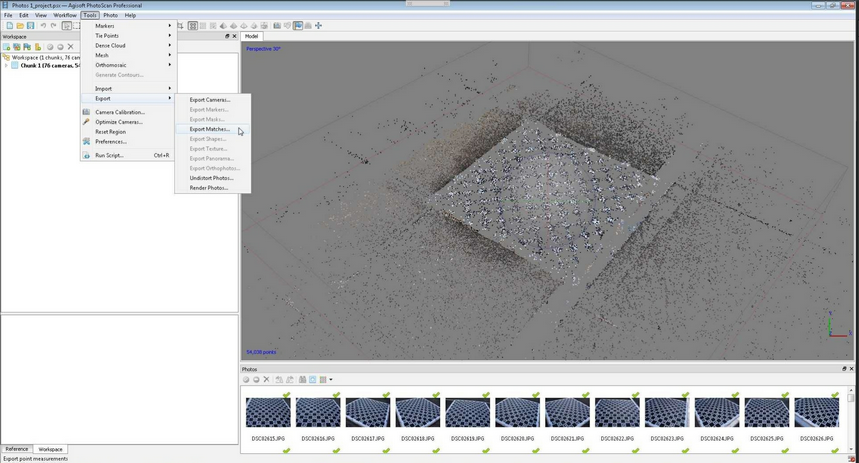
Task: Click the Photos pane vertical scrollbar
Action: (851, 420)
